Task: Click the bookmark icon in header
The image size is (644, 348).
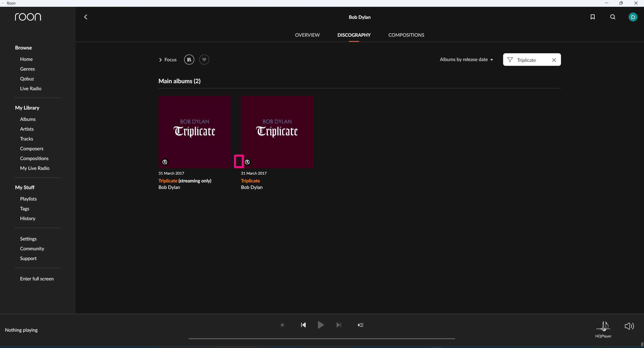Action: pos(592,17)
